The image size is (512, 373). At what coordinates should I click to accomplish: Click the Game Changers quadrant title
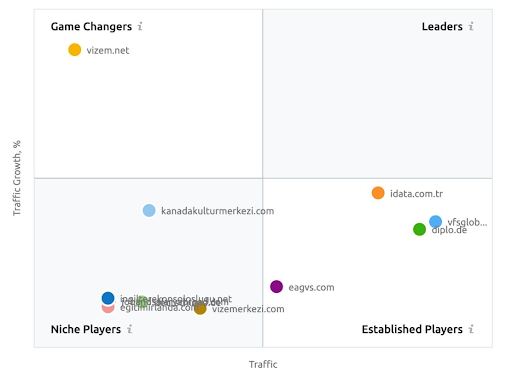coord(91,27)
